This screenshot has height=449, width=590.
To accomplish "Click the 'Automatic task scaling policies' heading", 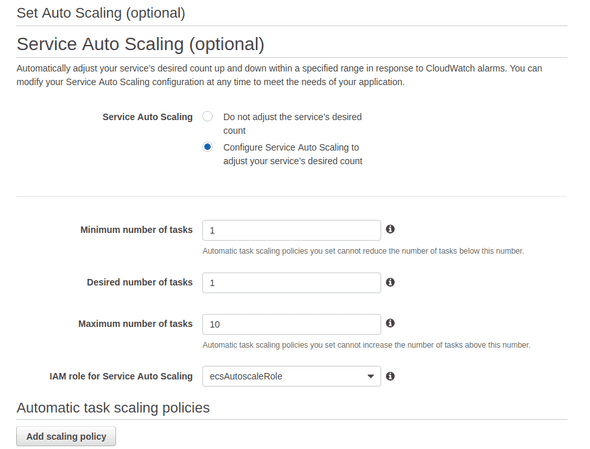I will click(113, 408).
